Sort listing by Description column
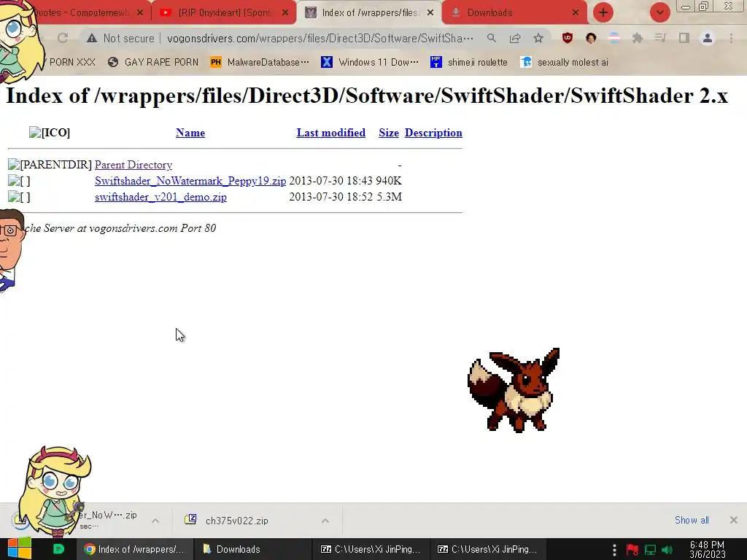747x560 pixels. pos(433,133)
